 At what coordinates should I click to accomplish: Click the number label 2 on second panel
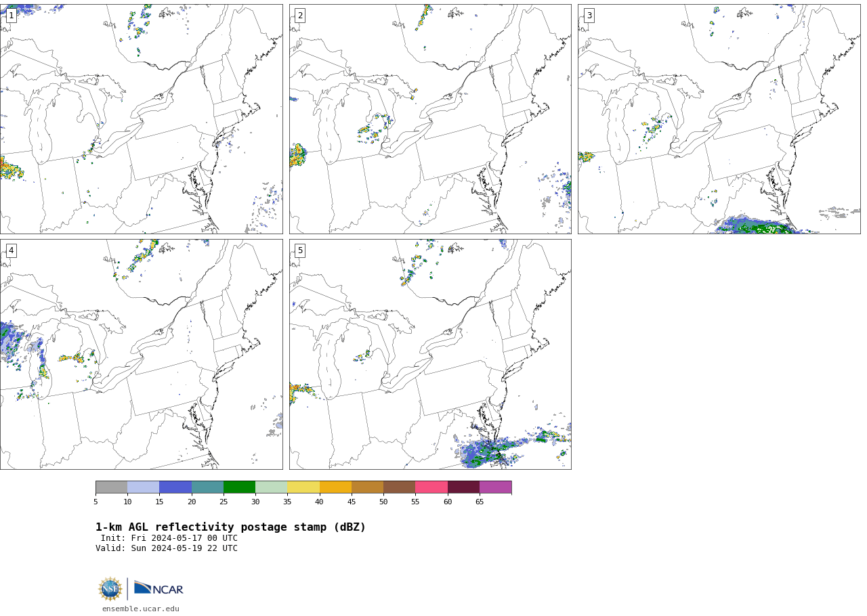[300, 16]
